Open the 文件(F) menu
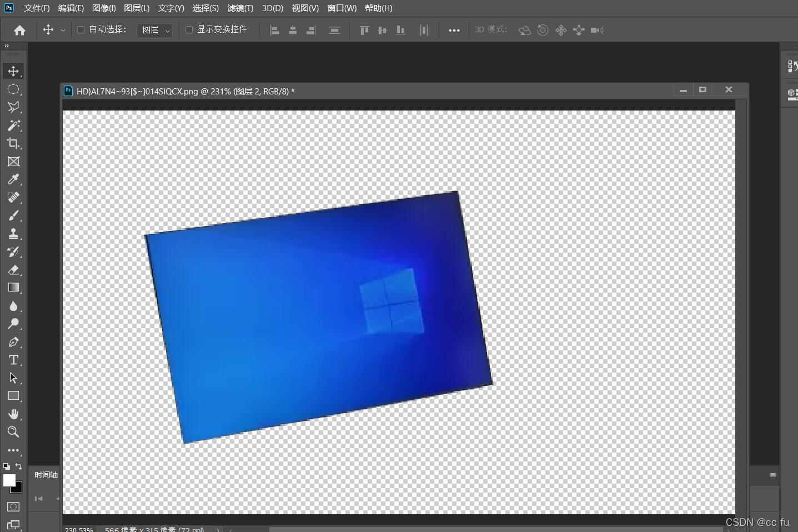Screen dimensions: 798x532 pyautogui.click(x=37, y=8)
